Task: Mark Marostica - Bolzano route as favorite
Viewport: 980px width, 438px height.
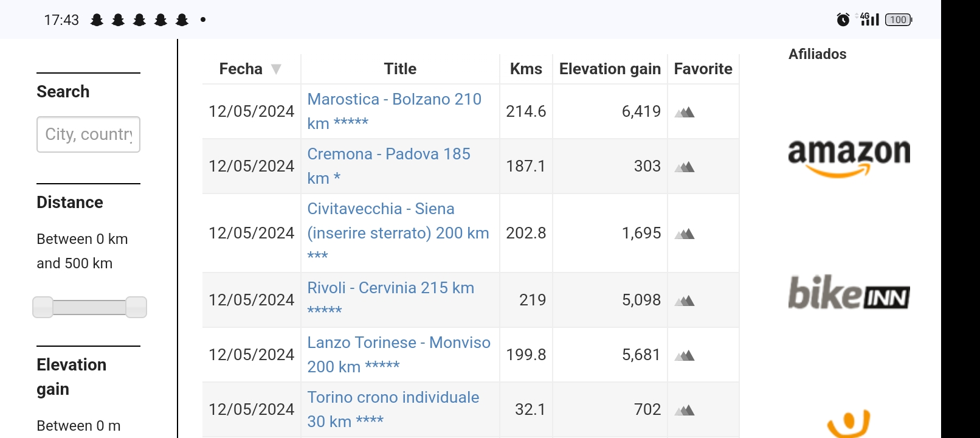Action: click(x=685, y=112)
